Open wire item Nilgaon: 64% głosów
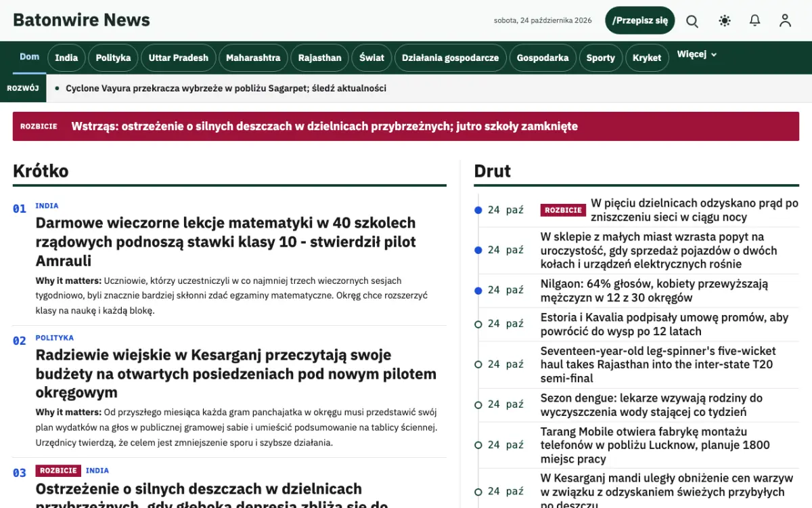Screen dimensions: 812x508 coord(654,291)
